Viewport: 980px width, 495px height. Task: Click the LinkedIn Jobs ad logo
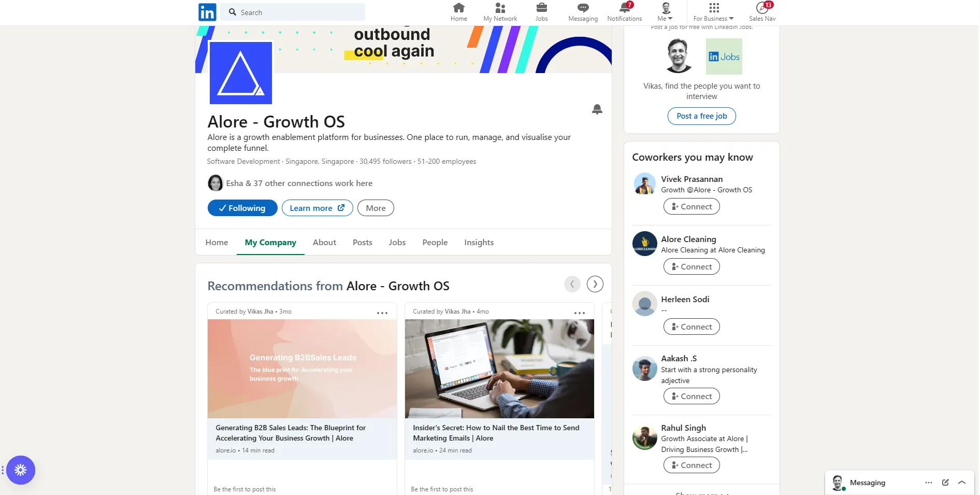click(724, 56)
